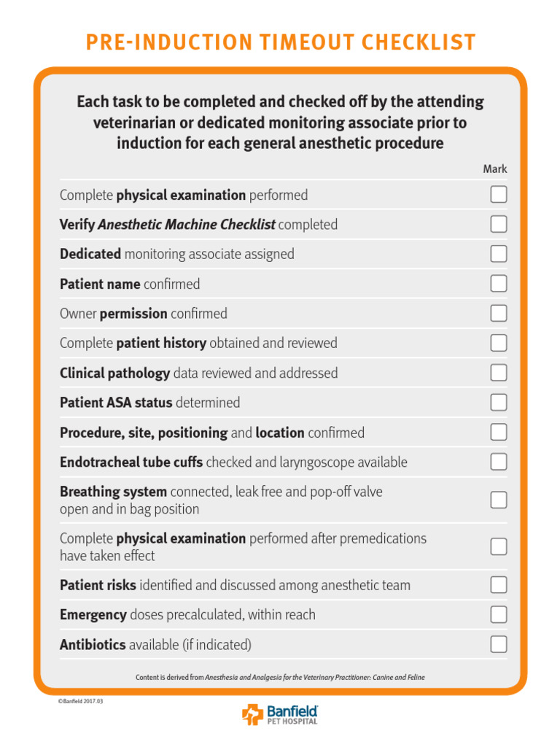This screenshot has height=747, width=560.
Task: Tick Procedure, site, positioning and location checkbox
Action: coord(499,432)
